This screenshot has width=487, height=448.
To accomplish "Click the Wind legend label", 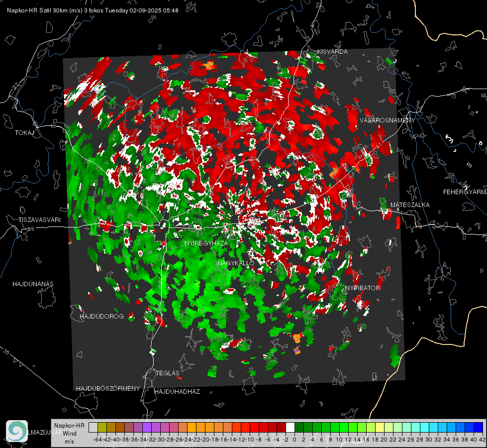I will (x=70, y=434).
